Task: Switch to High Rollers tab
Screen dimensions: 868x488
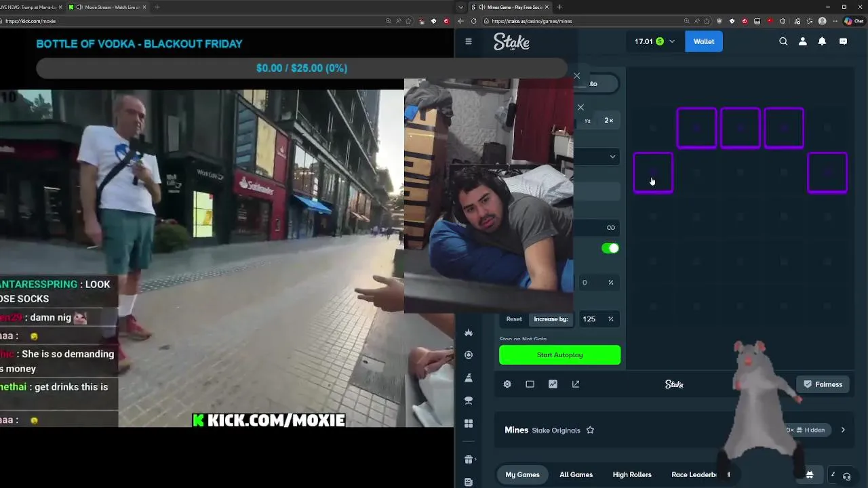Action: click(x=632, y=474)
